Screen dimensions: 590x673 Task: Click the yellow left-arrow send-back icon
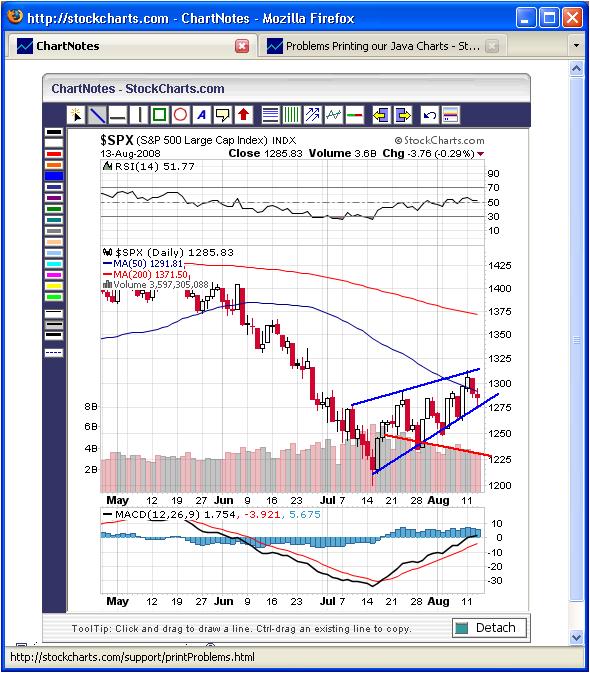coord(381,115)
